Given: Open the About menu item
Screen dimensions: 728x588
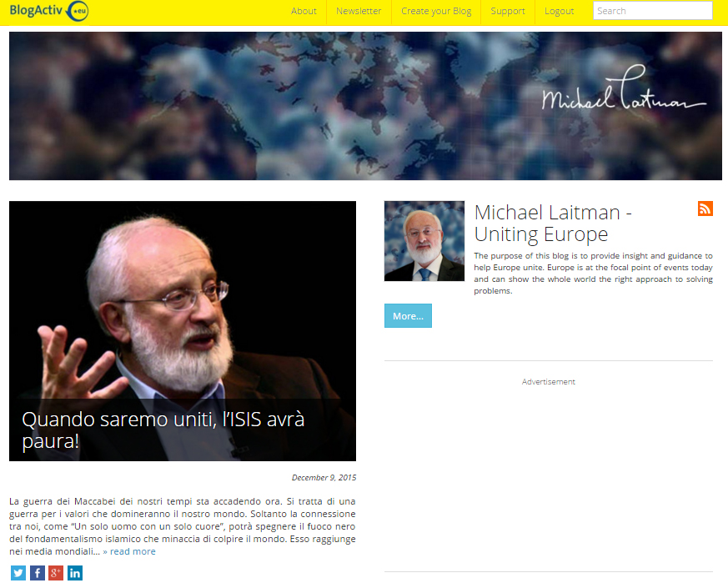Looking at the screenshot, I should (304, 11).
